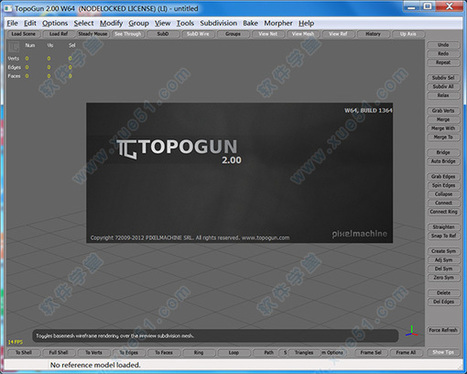The height and width of the screenshot is (374, 467).
Task: Open the Tools menu
Action: (x=185, y=23)
